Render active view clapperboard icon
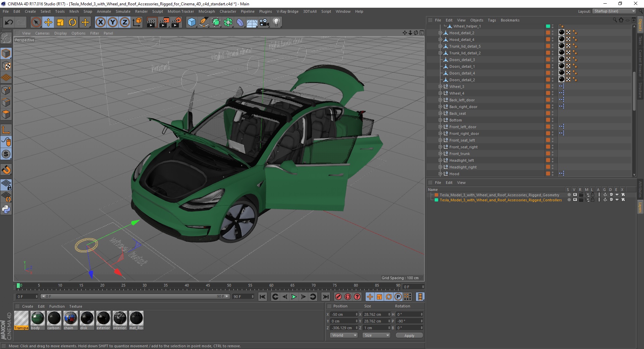 pyautogui.click(x=152, y=22)
